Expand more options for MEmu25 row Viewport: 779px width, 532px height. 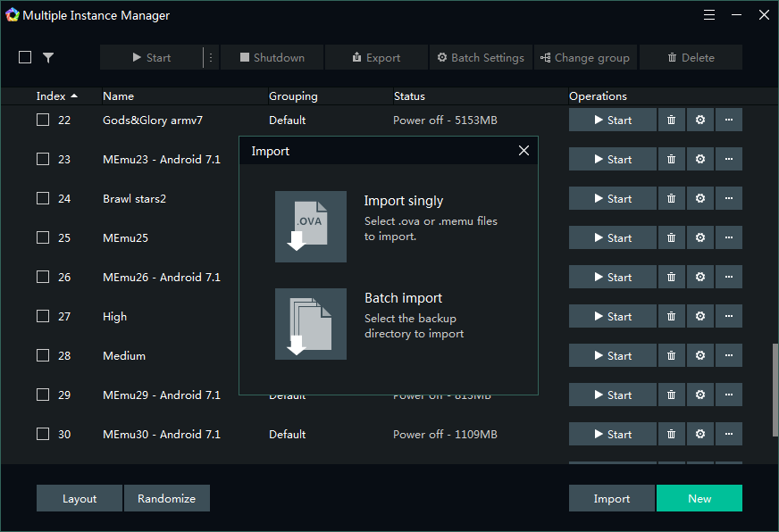(729, 238)
